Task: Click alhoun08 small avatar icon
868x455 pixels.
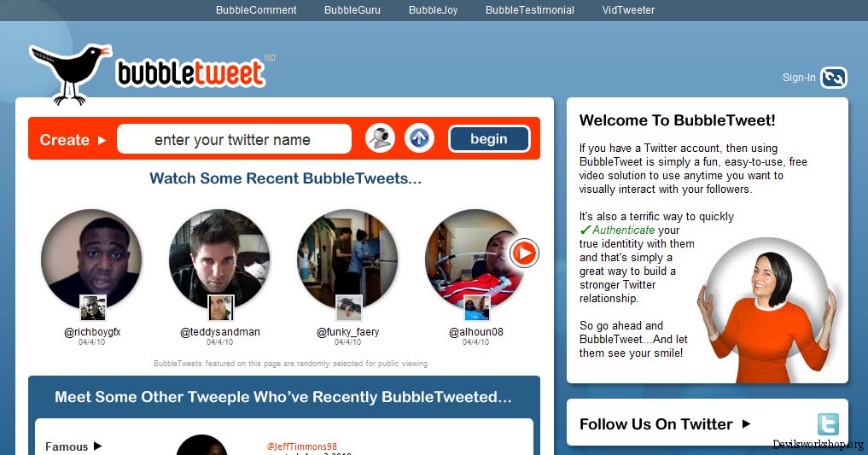Action: click(476, 307)
